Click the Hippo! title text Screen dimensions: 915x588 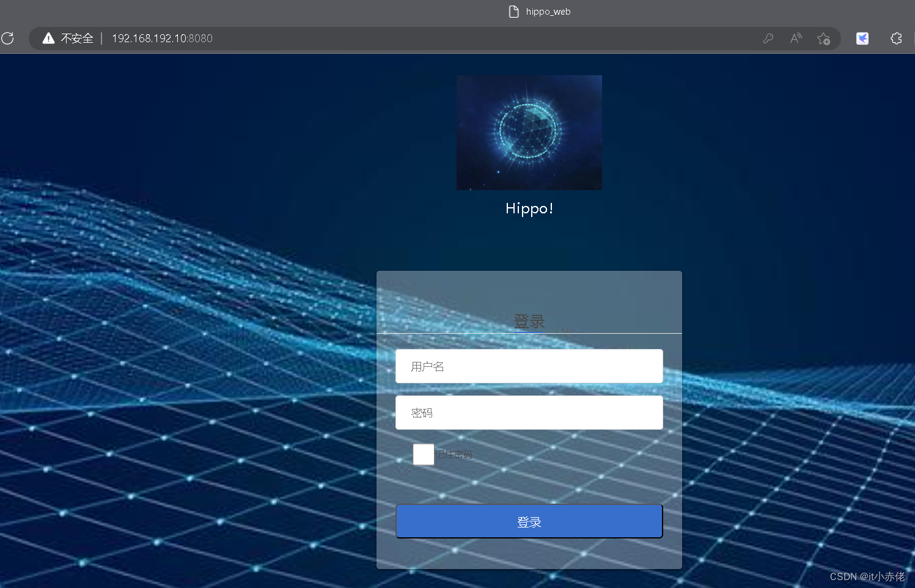click(x=529, y=208)
